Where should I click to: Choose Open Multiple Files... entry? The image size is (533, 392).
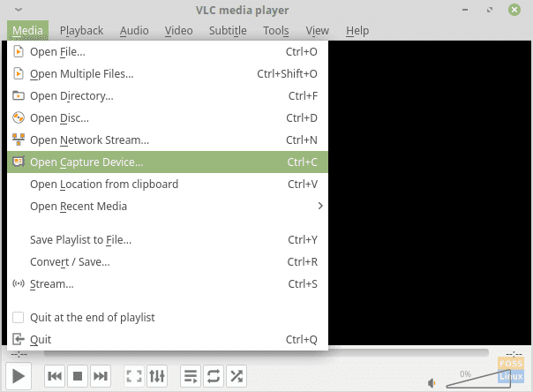point(168,74)
